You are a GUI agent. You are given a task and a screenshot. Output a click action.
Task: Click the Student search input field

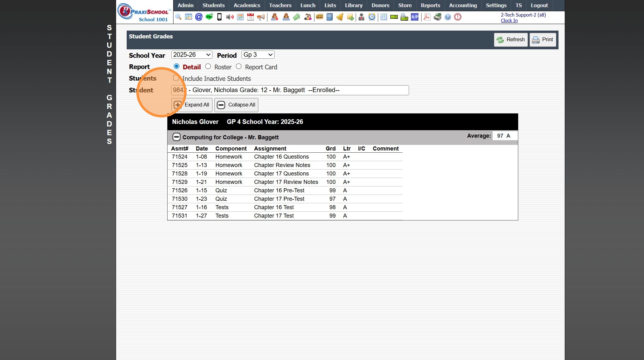click(x=290, y=90)
